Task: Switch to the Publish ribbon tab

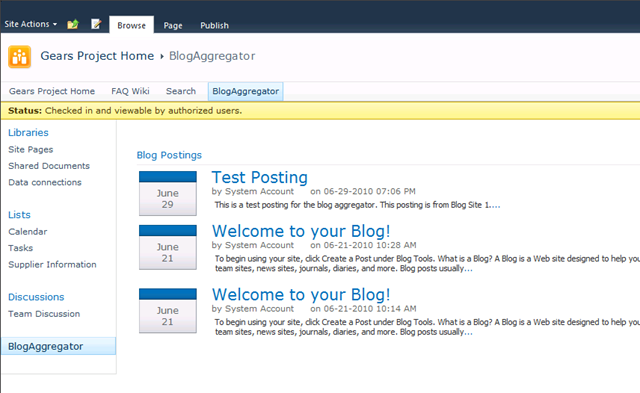Action: click(x=214, y=25)
